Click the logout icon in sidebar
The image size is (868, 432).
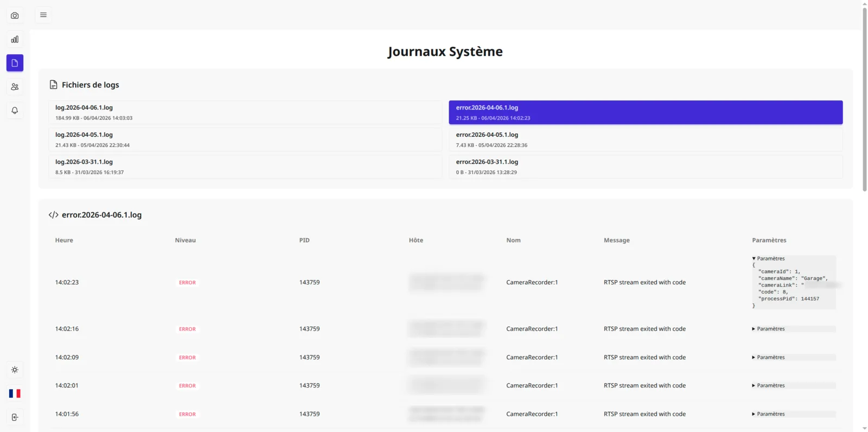point(15,417)
